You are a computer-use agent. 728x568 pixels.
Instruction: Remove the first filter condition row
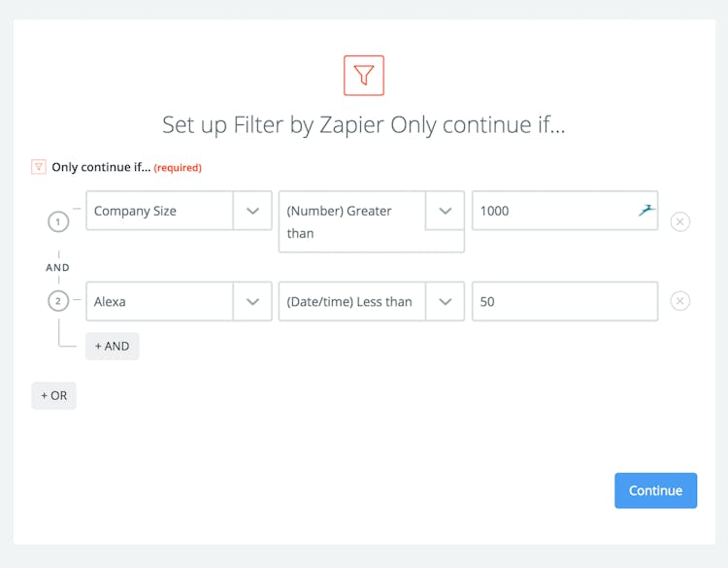[680, 221]
